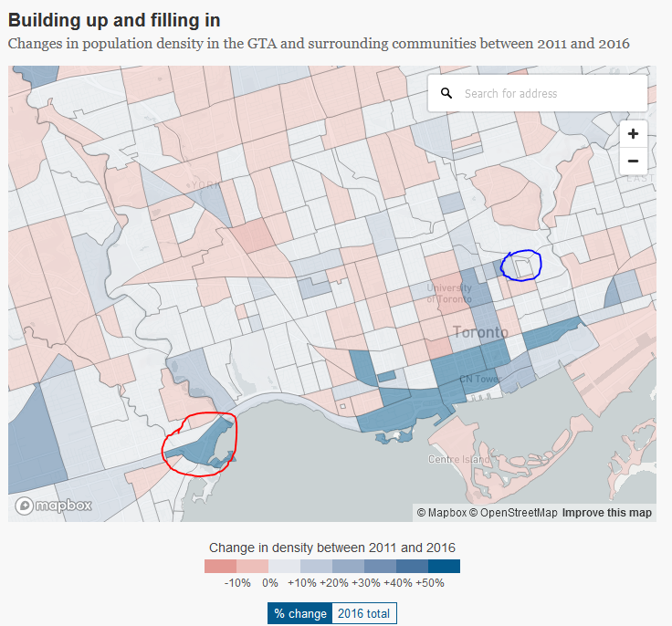Click the Toronto label on the map
This screenshot has height=626, width=672.
click(480, 332)
